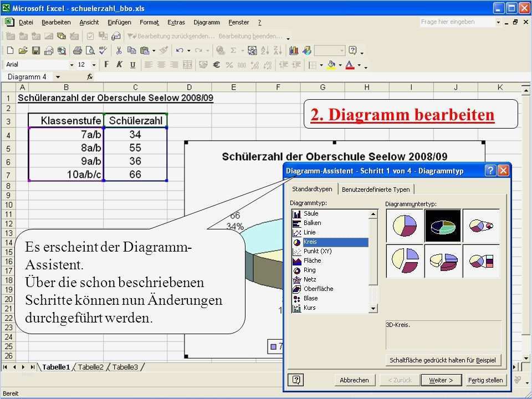Viewport: 532px width, 399px height.
Task: Open the Bearbeiten menu
Action: pos(56,22)
